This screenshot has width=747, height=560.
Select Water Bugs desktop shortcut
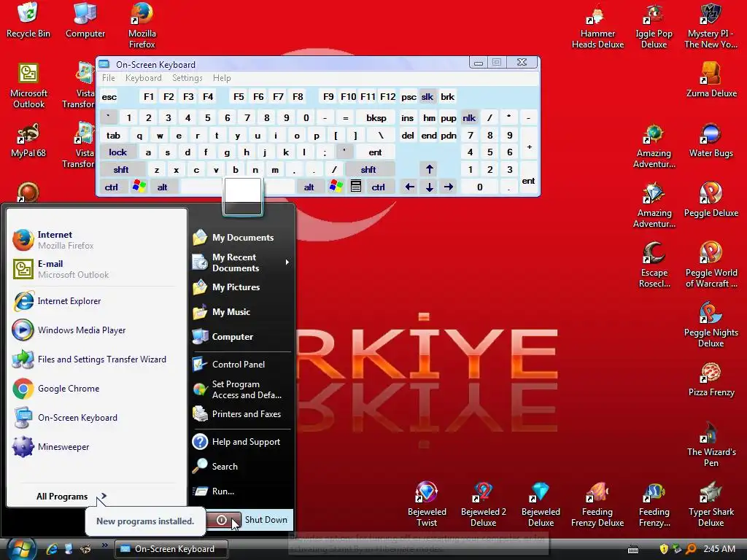711,139
